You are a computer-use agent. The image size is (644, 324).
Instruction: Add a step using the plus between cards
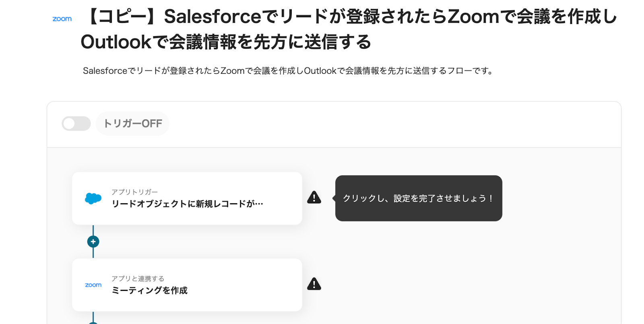tap(93, 241)
